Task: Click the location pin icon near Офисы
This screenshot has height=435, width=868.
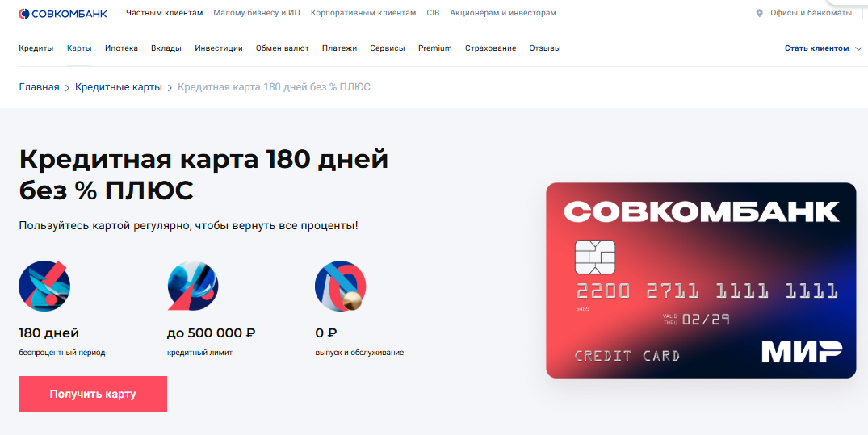Action: click(x=759, y=13)
